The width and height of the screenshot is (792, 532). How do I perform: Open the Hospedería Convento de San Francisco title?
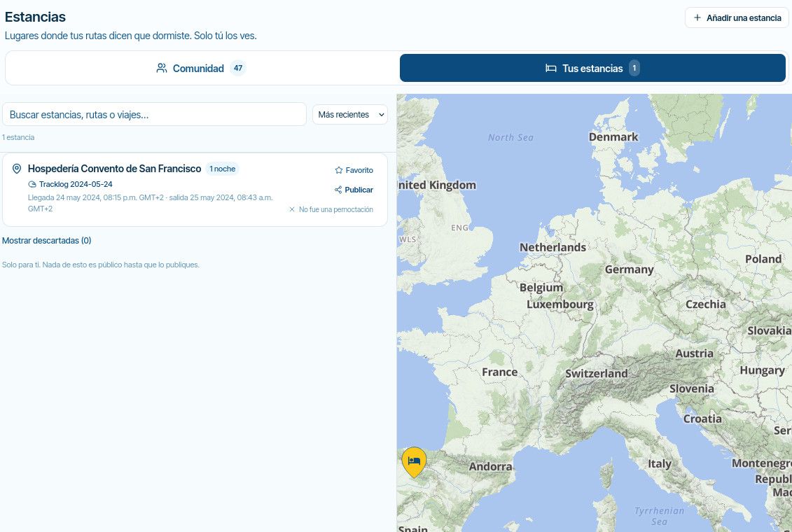coord(115,169)
